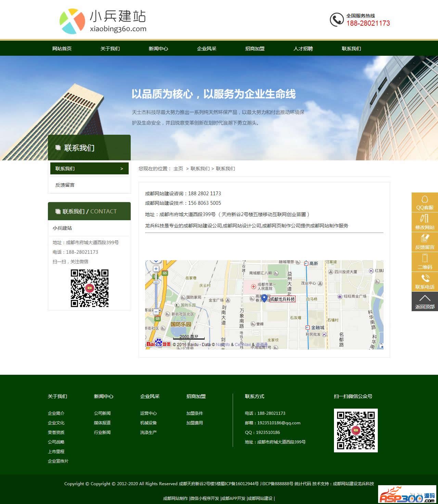Show the 二维码 sidebar icon
The width and height of the screenshot is (438, 504).
[425, 262]
